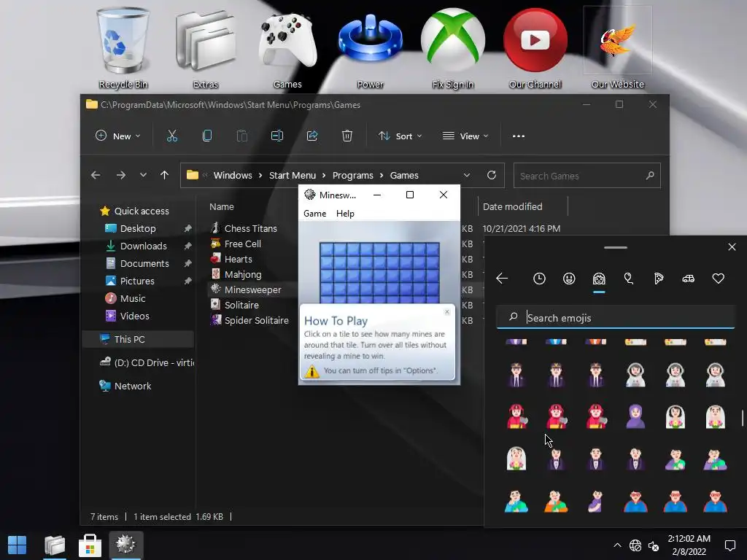Image resolution: width=747 pixels, height=560 pixels.
Task: Open the Recycle Bin desktop icon
Action: [x=123, y=47]
